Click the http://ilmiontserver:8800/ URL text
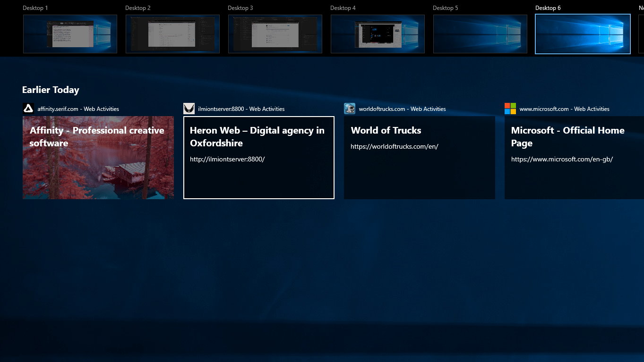The width and height of the screenshot is (644, 362). click(227, 159)
